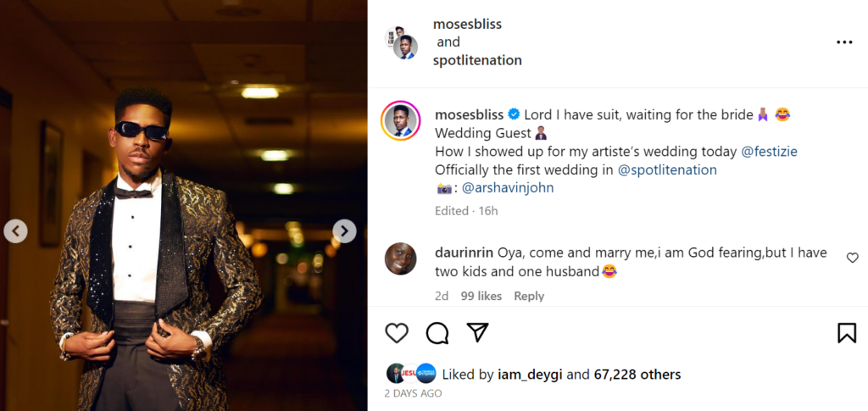Share the post with paper plane icon
868x411 pixels.
pos(478,333)
